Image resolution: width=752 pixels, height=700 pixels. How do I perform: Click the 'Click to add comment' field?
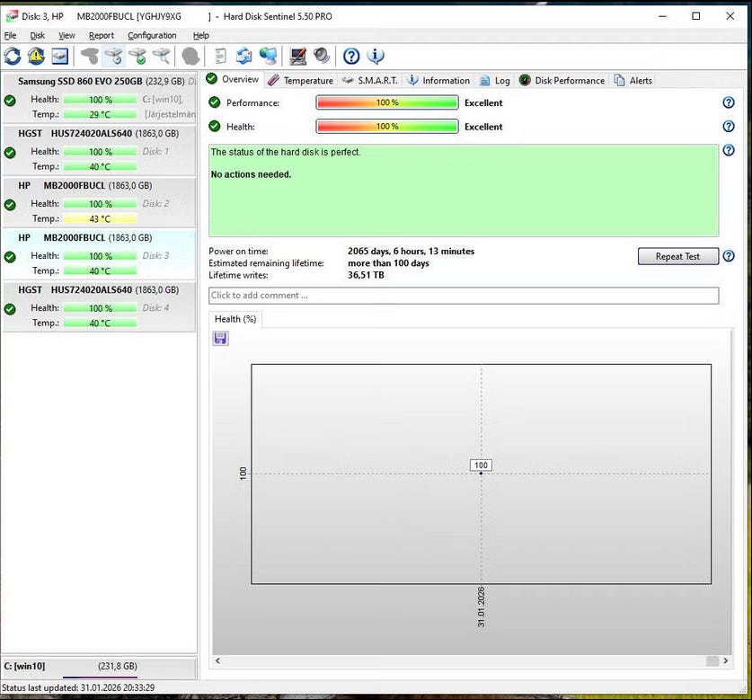[x=463, y=296]
